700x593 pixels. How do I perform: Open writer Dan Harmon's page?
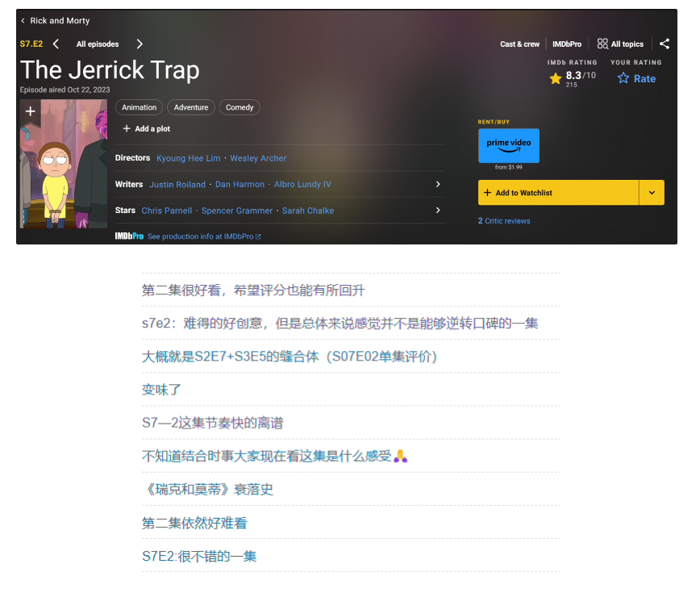point(240,185)
